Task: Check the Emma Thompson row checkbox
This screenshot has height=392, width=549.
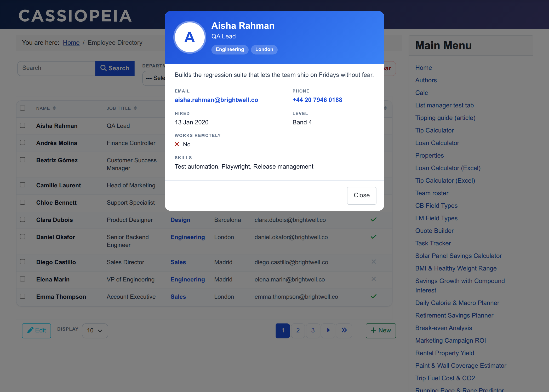Action: click(x=23, y=296)
